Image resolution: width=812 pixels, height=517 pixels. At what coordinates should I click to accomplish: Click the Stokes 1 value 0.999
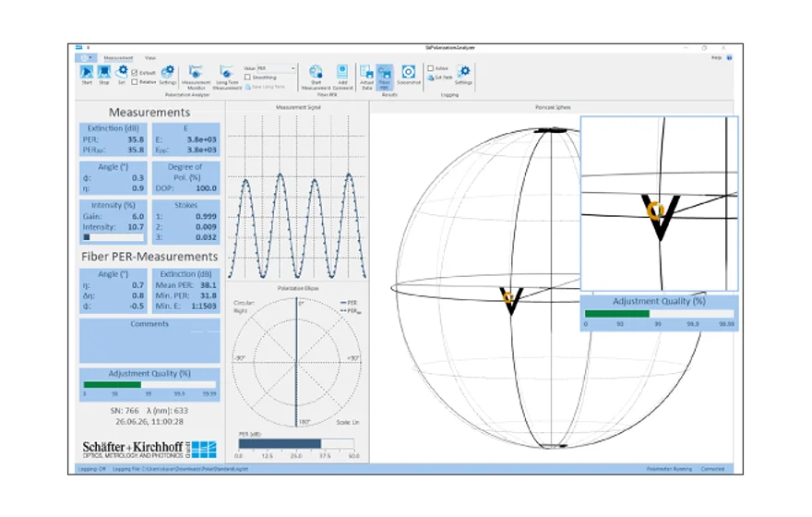(x=206, y=217)
